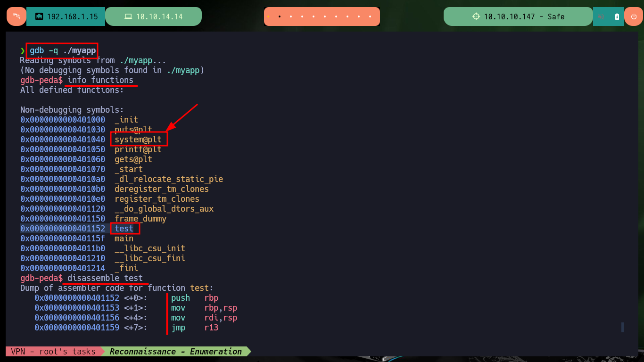Click the target label 10.10.10.147 - Safe
This screenshot has height=362, width=644.
tap(524, 16)
